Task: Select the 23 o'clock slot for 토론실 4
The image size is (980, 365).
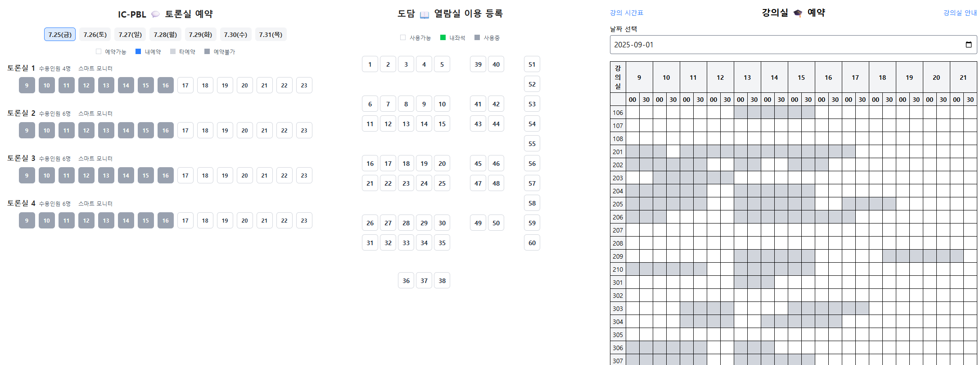Action: [x=304, y=221]
